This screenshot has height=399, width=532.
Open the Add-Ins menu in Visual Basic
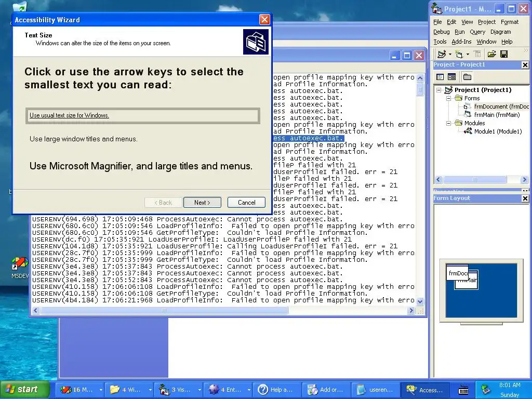point(461,42)
